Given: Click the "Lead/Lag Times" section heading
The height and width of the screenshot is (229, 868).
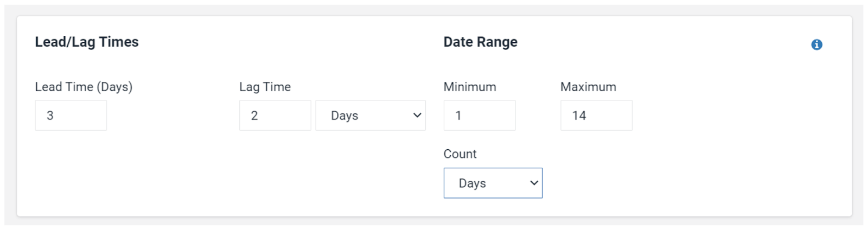Looking at the screenshot, I should (x=87, y=42).
